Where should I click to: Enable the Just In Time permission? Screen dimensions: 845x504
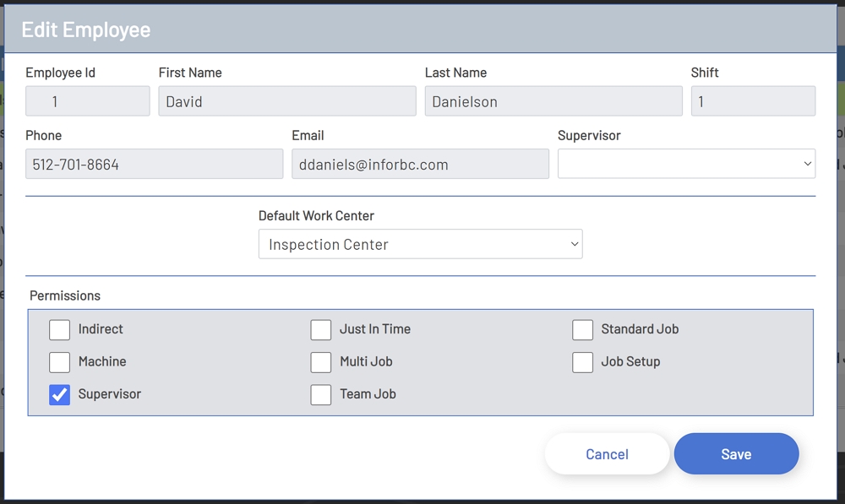point(321,329)
